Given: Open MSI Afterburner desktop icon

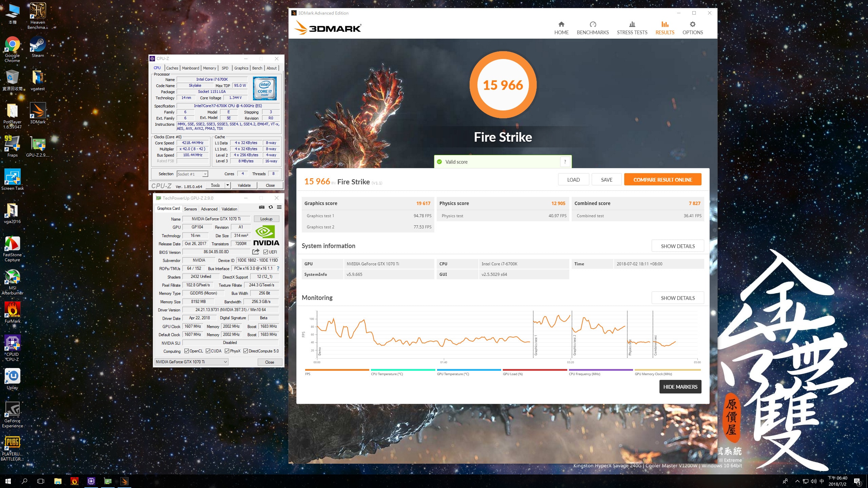Looking at the screenshot, I should click(12, 282).
